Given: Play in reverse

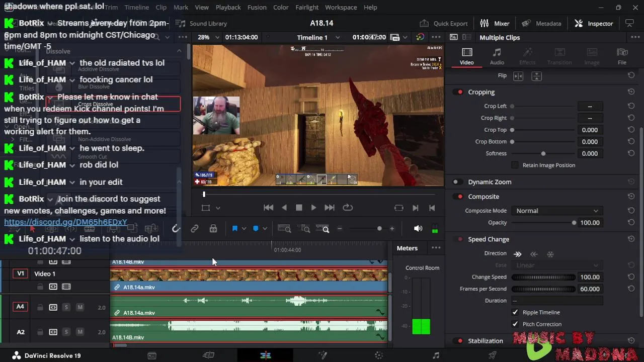Looking at the screenshot, I should click(284, 208).
